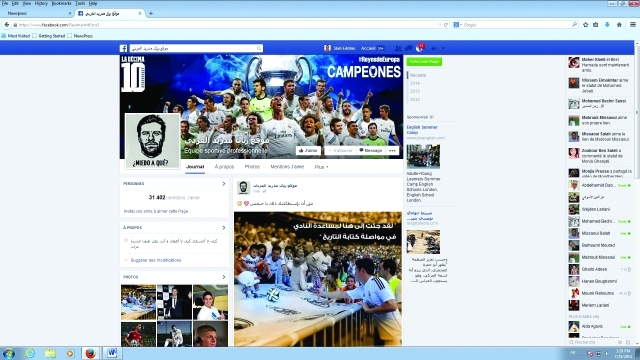Click the Getting Started bookmark
This screenshot has height=360, width=640.
click(49, 36)
